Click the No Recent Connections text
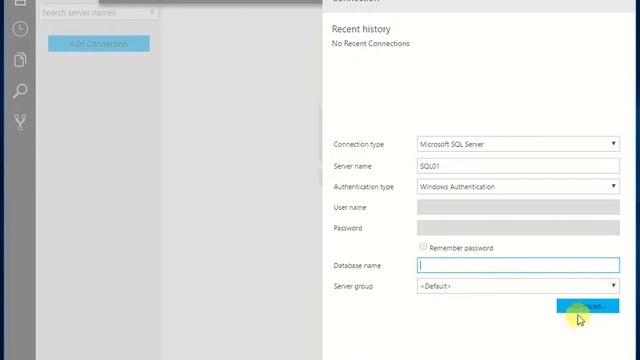The width and height of the screenshot is (640, 360). (x=371, y=44)
